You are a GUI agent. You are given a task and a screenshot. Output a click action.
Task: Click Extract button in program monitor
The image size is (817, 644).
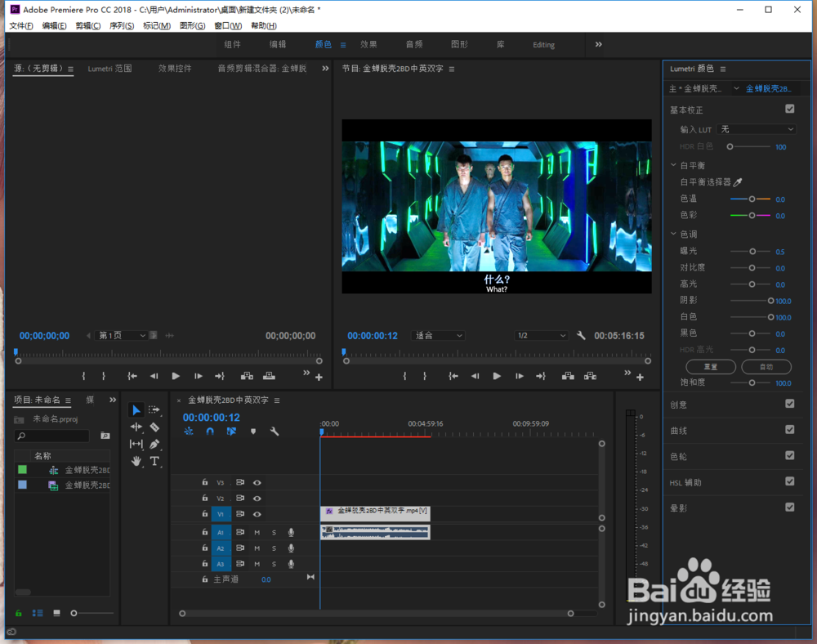click(x=591, y=376)
